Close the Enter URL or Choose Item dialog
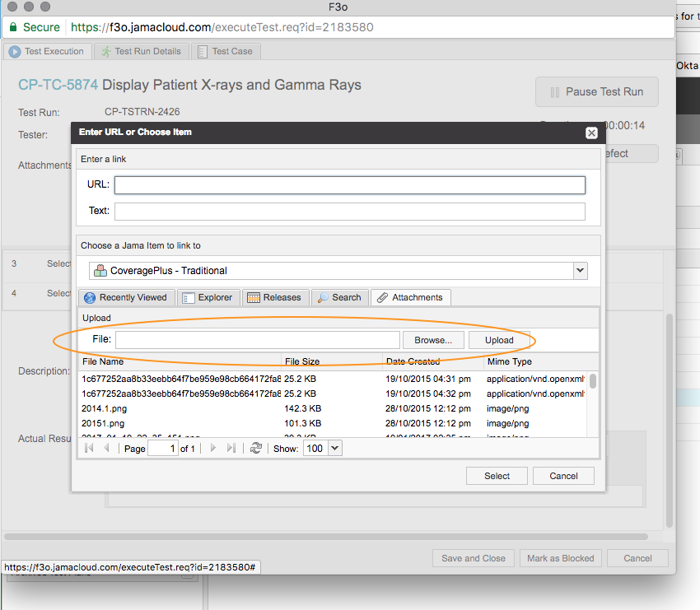This screenshot has width=700, height=610. pyautogui.click(x=591, y=133)
